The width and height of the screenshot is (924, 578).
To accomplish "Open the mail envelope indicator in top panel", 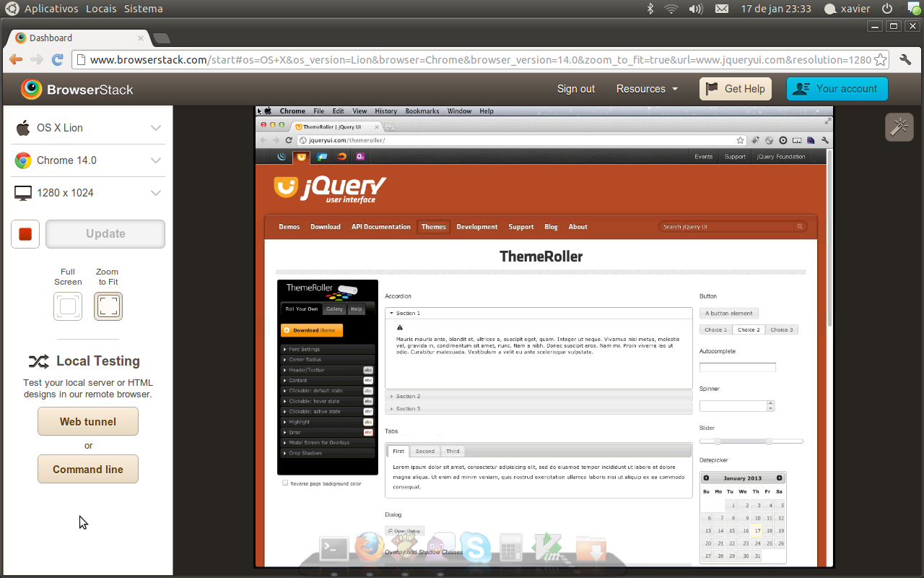I will pyautogui.click(x=721, y=9).
